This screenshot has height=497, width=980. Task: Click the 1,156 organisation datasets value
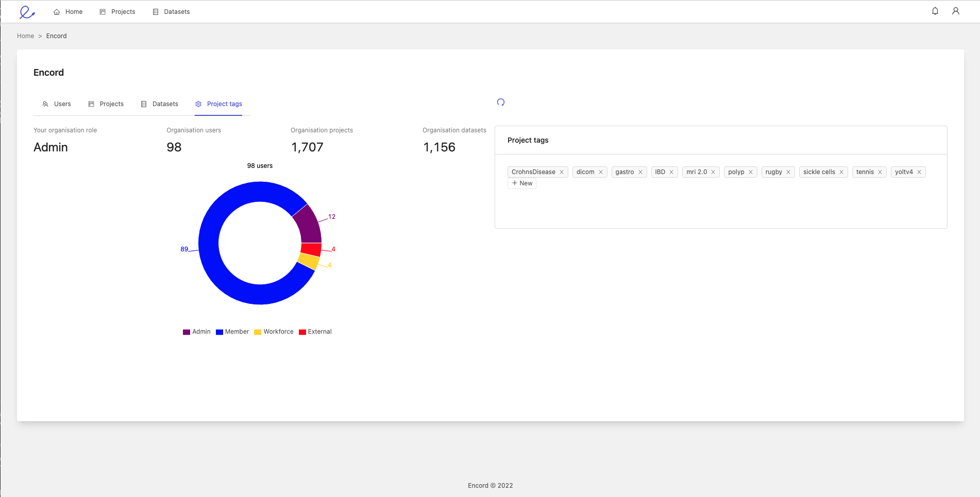(x=440, y=147)
